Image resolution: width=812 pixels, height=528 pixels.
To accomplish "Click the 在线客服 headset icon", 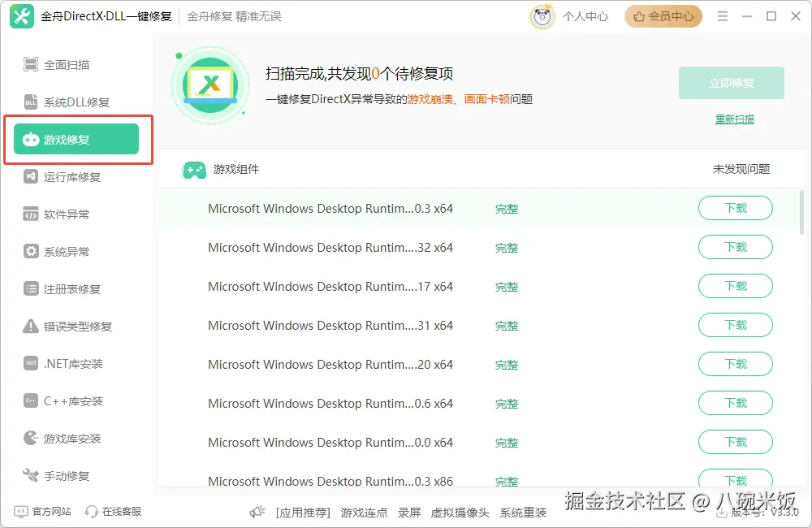I will coord(92,512).
